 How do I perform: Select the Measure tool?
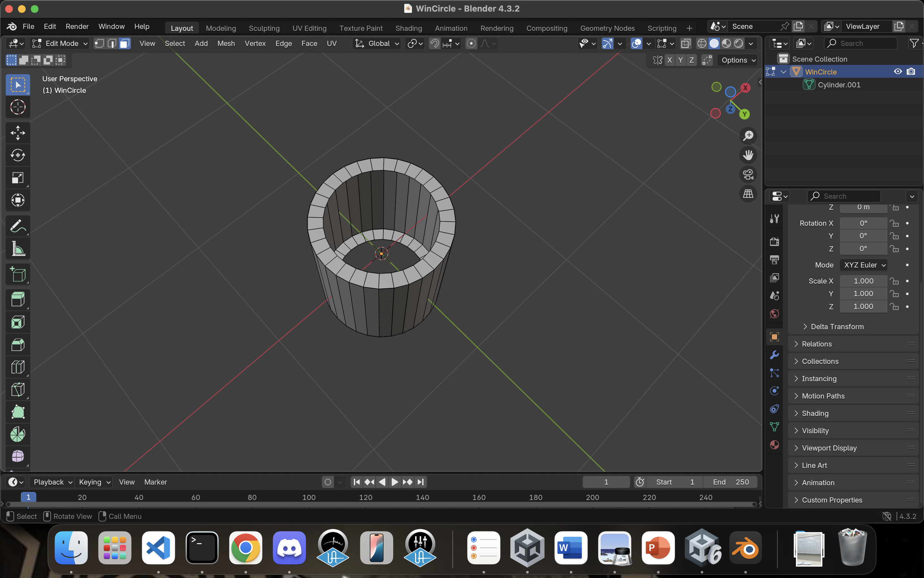pyautogui.click(x=18, y=249)
